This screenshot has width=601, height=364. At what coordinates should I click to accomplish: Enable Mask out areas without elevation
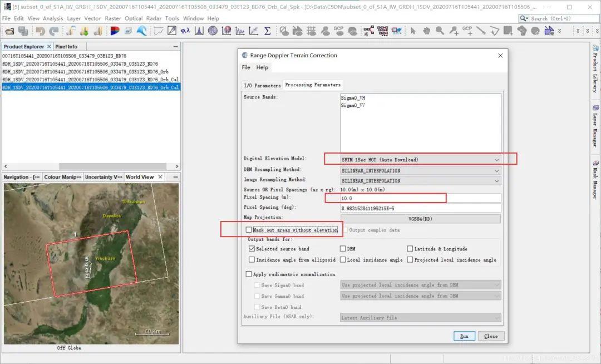point(249,230)
